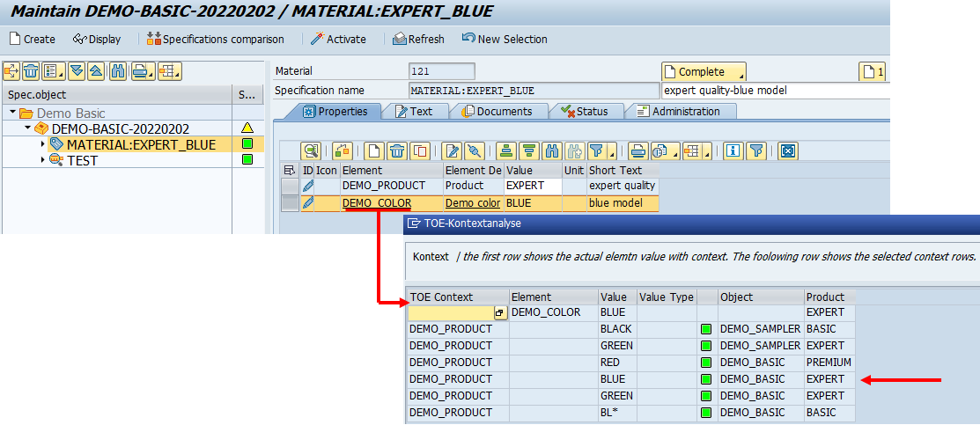
Task: Click the details magnifier icon in properties toolbar
Action: (310, 150)
